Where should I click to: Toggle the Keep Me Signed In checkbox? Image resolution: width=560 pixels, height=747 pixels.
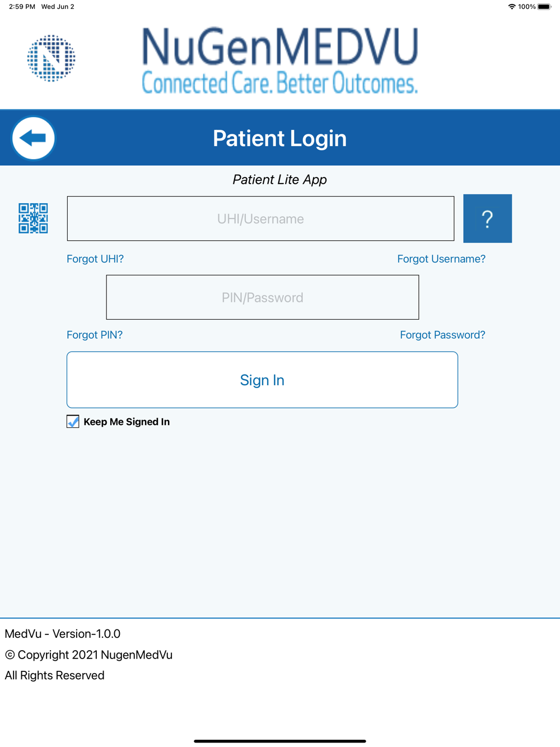coord(73,422)
